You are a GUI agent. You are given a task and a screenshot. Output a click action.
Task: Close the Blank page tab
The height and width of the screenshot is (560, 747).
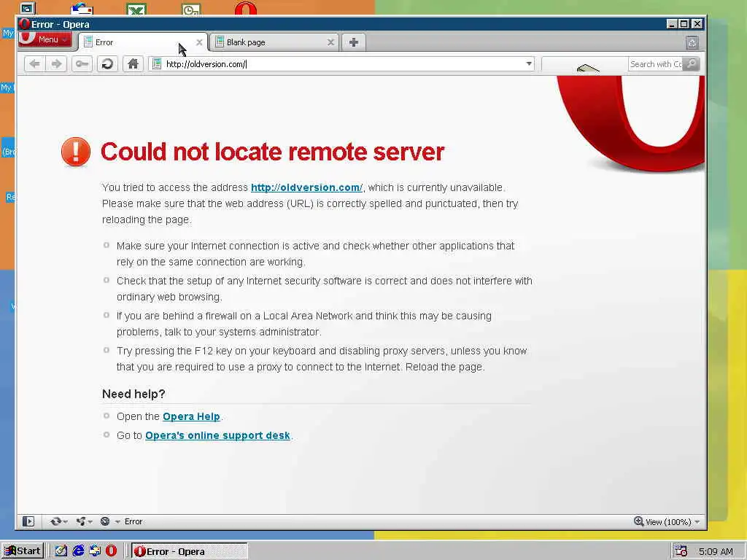coord(330,42)
